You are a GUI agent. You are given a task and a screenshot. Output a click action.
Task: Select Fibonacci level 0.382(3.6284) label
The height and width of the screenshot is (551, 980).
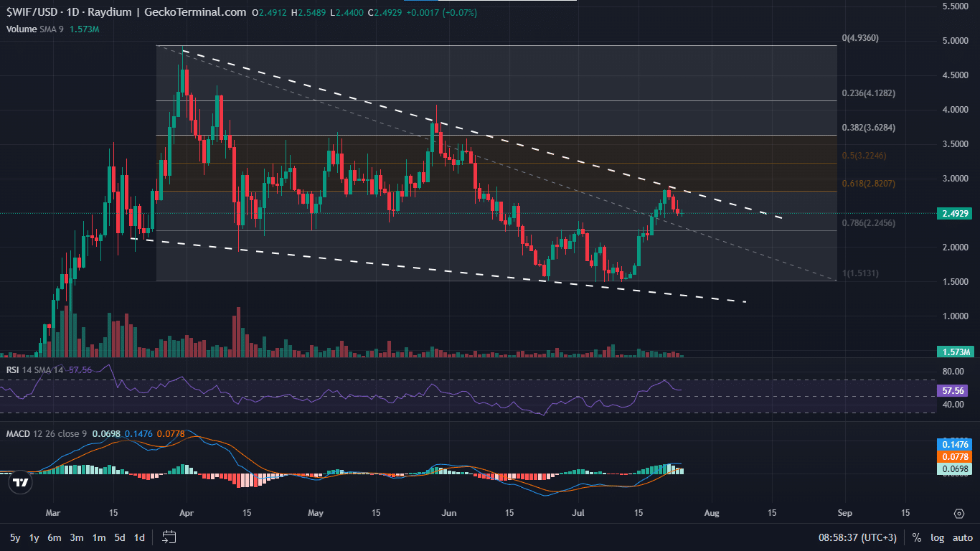(x=870, y=127)
